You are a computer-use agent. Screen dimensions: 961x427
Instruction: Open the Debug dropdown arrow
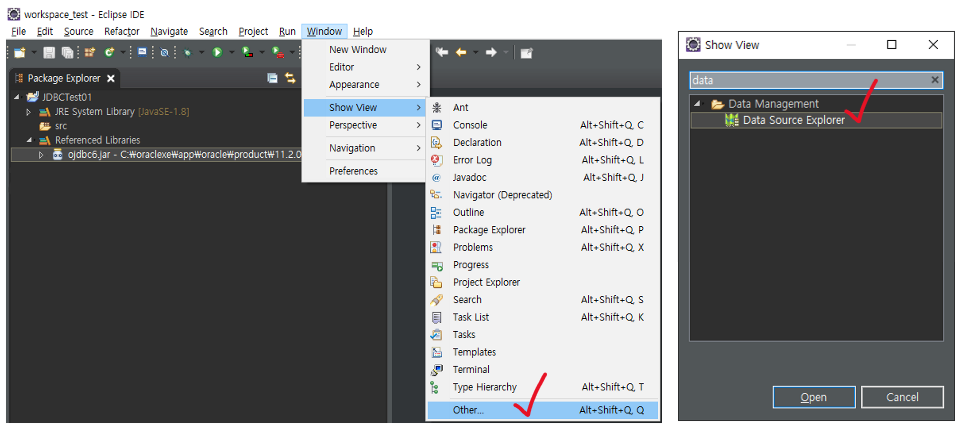(x=201, y=53)
